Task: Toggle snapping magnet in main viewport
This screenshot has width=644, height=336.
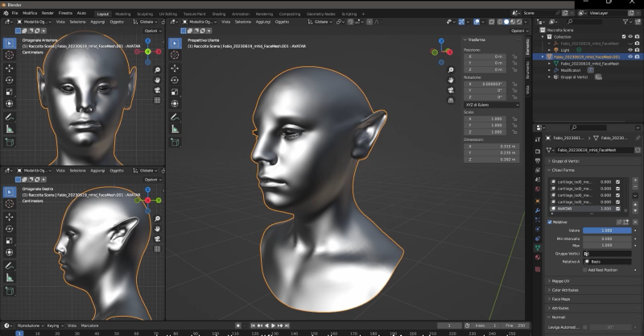Action: click(x=350, y=22)
